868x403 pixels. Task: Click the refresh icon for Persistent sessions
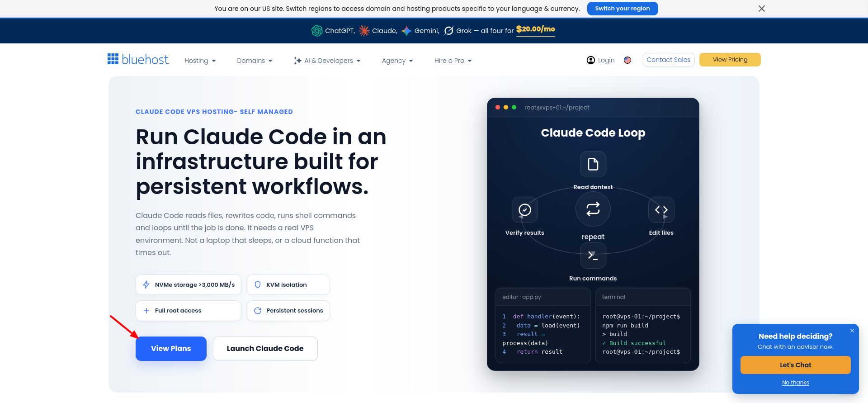(258, 311)
